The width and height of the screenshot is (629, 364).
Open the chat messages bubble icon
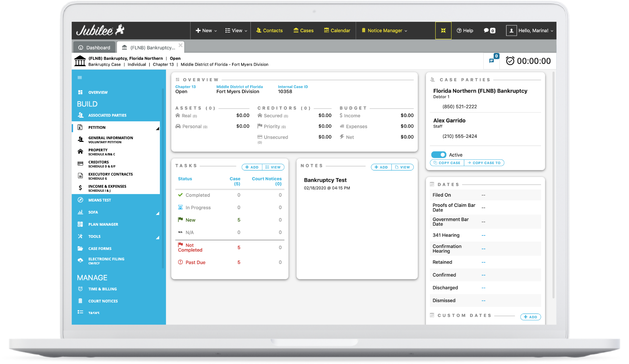tap(486, 30)
